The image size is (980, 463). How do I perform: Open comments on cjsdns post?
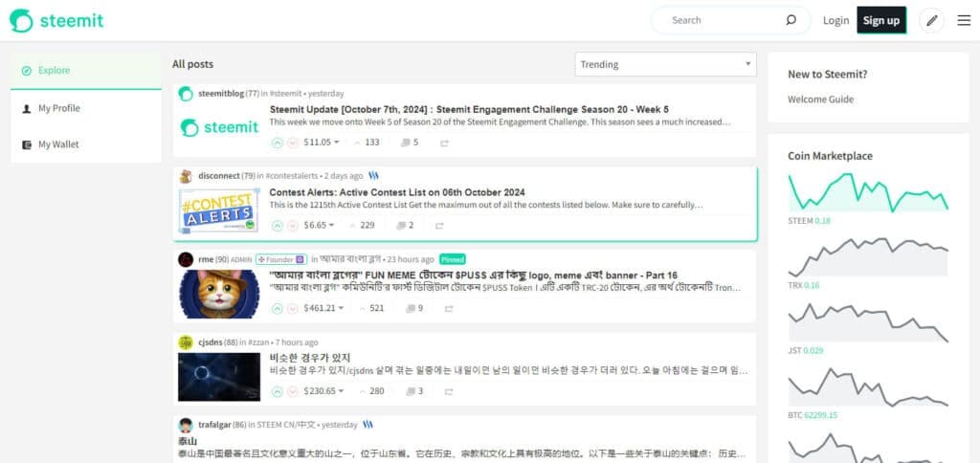[414, 391]
